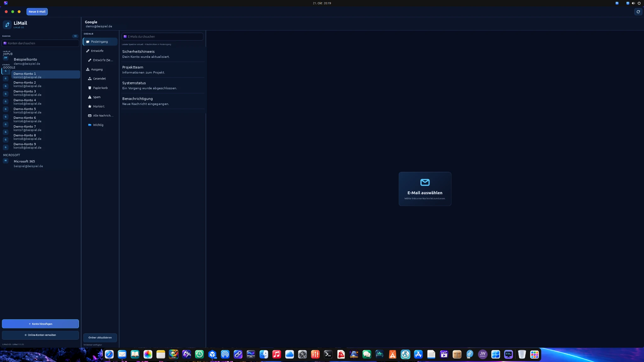Click Konto hinzufügen button
Screen dimensions: 644x362
tap(40, 324)
